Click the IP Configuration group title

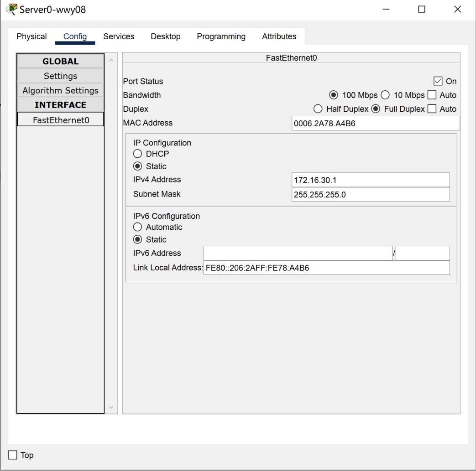pos(162,143)
